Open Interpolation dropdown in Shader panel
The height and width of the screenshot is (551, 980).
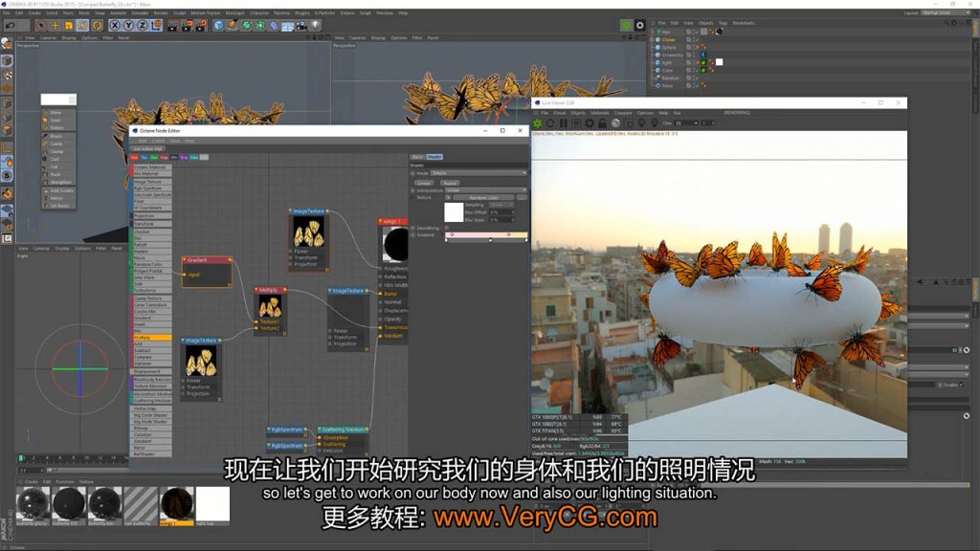485,190
